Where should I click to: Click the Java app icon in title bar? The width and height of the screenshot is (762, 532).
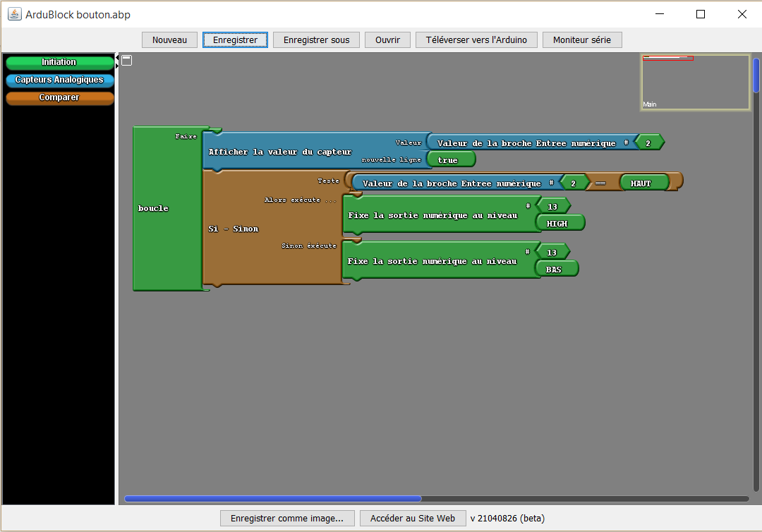(14, 14)
